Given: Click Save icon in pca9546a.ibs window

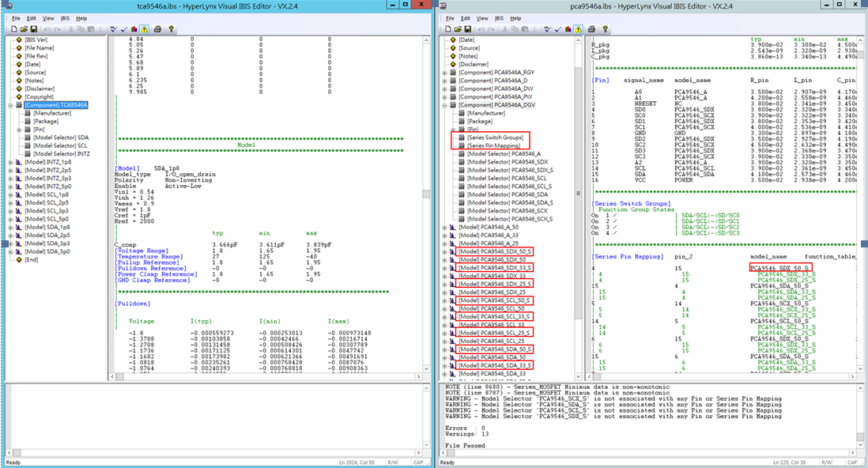Looking at the screenshot, I should coord(468,29).
